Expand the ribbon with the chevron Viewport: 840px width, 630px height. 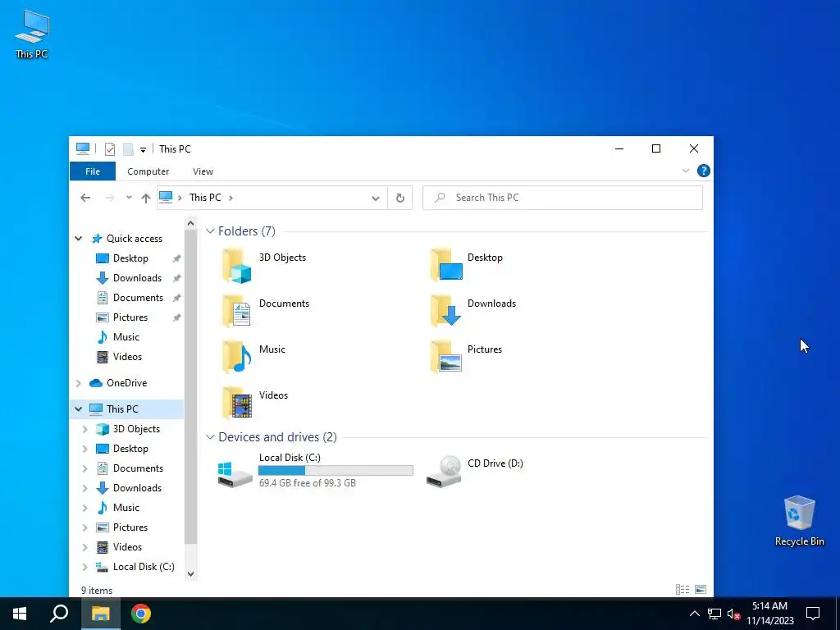[x=686, y=171]
